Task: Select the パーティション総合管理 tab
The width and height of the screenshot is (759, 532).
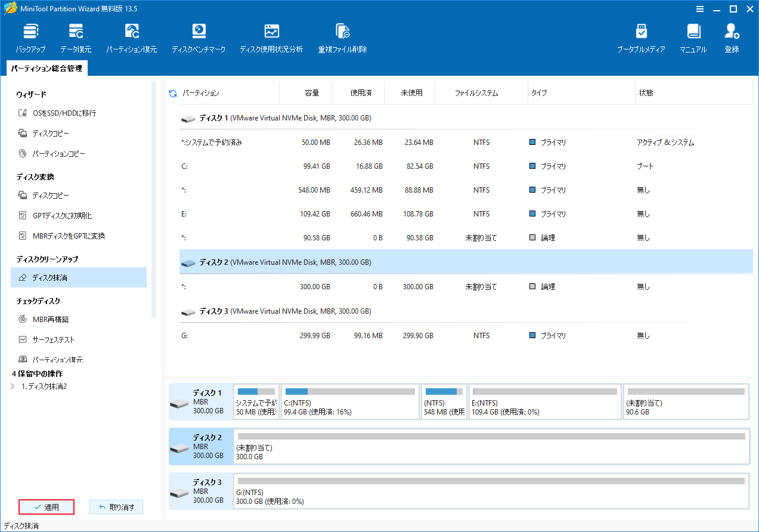Action: coord(47,69)
